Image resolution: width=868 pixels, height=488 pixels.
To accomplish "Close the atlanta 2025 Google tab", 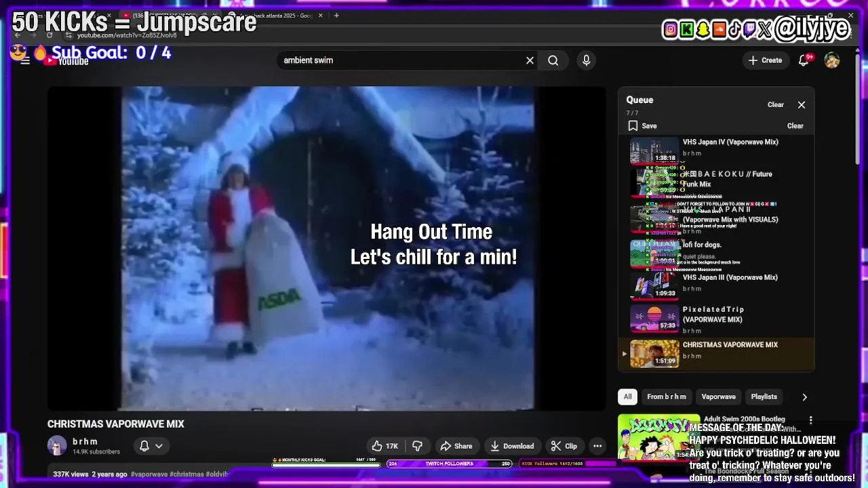I will point(321,15).
